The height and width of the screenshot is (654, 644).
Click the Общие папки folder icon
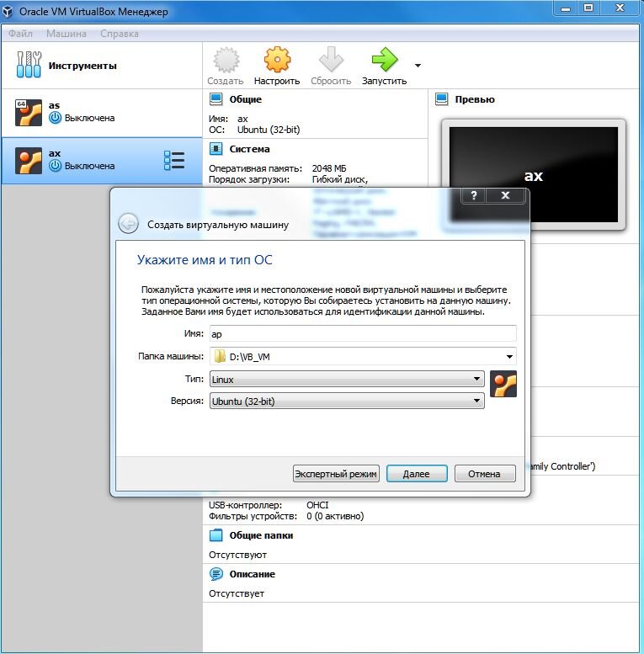pyautogui.click(x=216, y=535)
